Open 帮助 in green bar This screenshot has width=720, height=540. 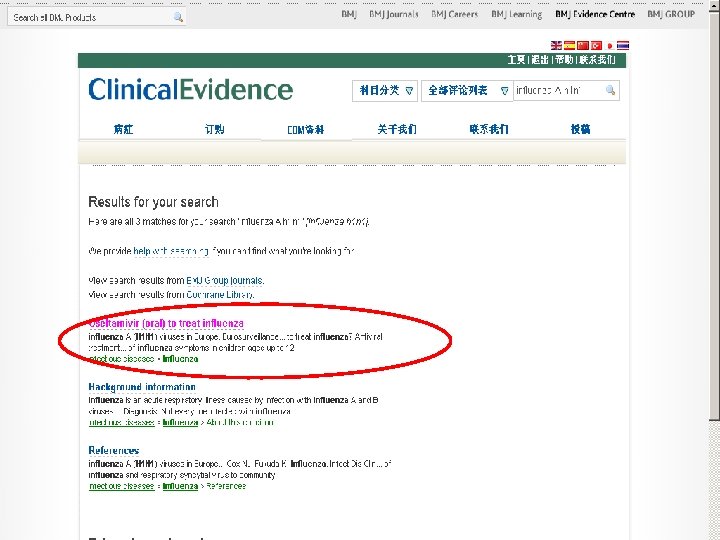(x=564, y=60)
